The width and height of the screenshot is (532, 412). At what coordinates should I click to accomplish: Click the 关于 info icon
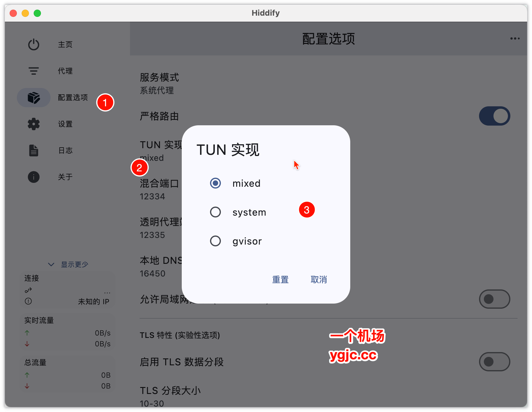(33, 177)
